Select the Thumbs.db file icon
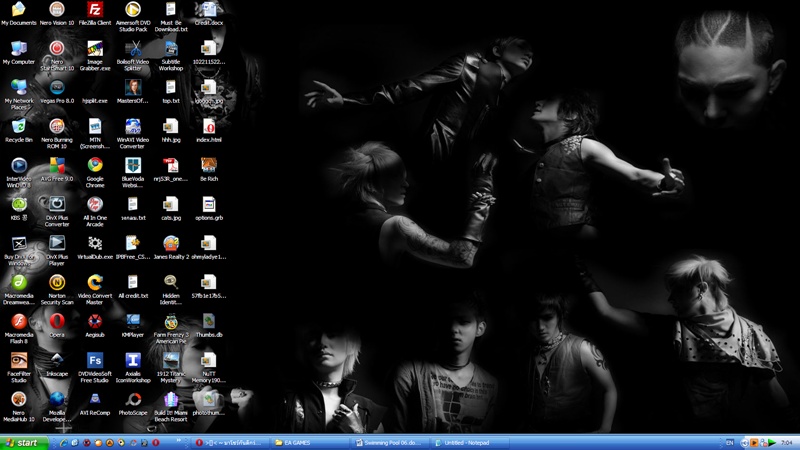 click(x=209, y=326)
